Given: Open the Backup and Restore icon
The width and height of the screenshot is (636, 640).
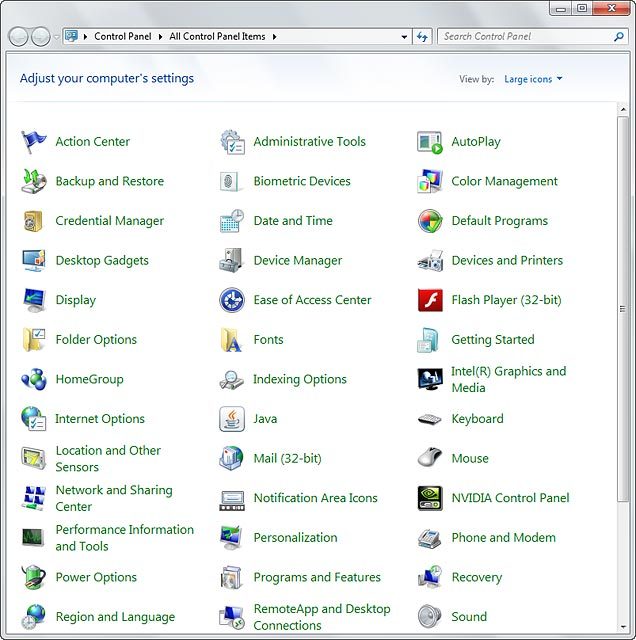Looking at the screenshot, I should pyautogui.click(x=34, y=181).
